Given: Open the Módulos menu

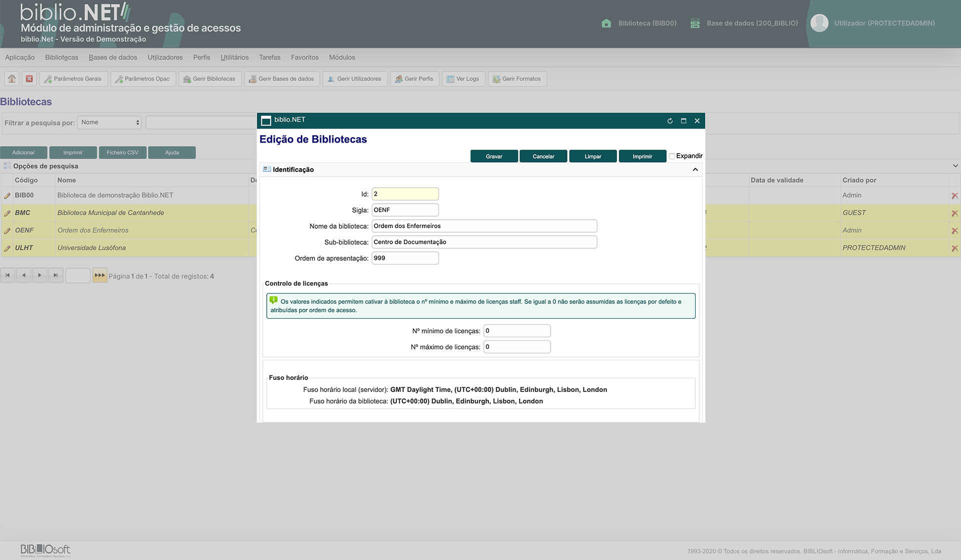Looking at the screenshot, I should click(x=342, y=57).
